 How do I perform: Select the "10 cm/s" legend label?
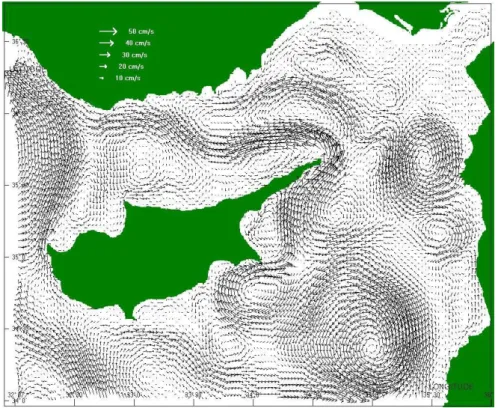point(128,78)
